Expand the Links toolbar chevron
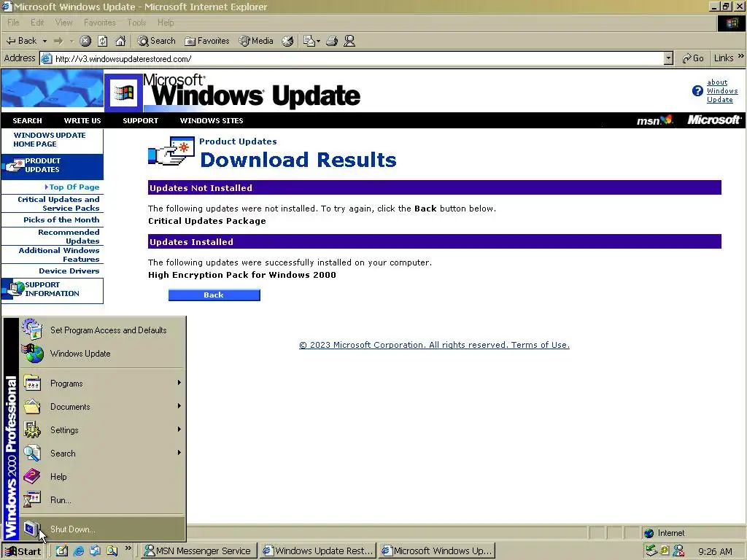Image resolution: width=747 pixels, height=560 pixels. pyautogui.click(x=741, y=56)
